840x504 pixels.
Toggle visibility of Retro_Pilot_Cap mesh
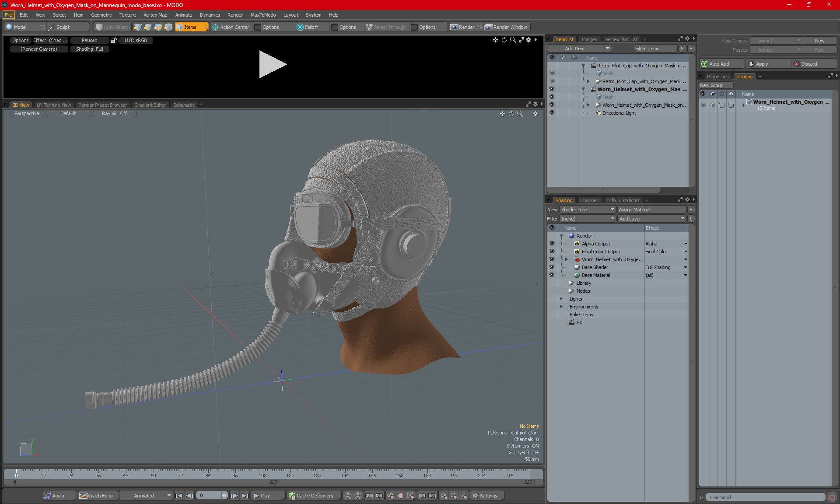pyautogui.click(x=552, y=73)
